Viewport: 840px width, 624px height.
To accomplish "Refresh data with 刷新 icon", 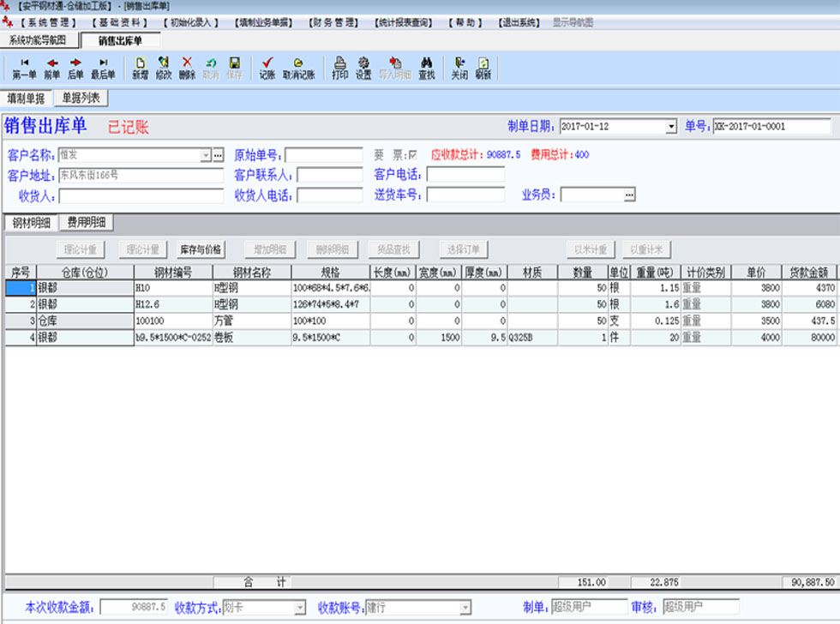I will 483,69.
